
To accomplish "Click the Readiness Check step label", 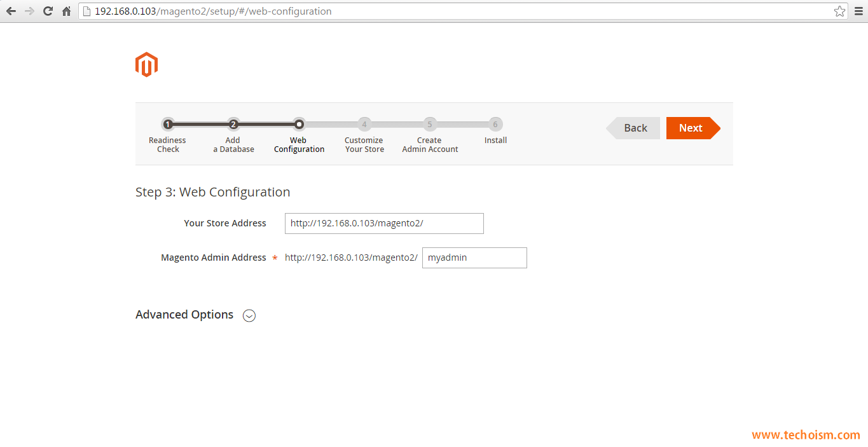I will click(168, 145).
